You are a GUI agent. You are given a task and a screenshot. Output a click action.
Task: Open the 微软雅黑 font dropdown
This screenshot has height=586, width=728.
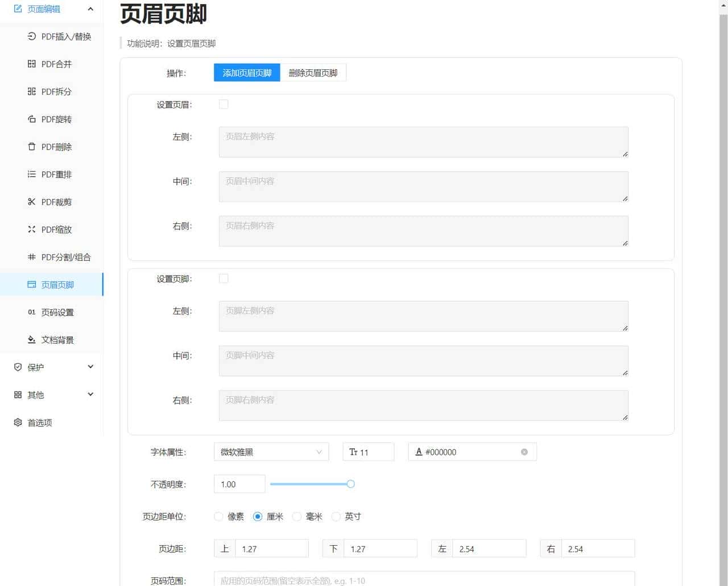(x=271, y=452)
